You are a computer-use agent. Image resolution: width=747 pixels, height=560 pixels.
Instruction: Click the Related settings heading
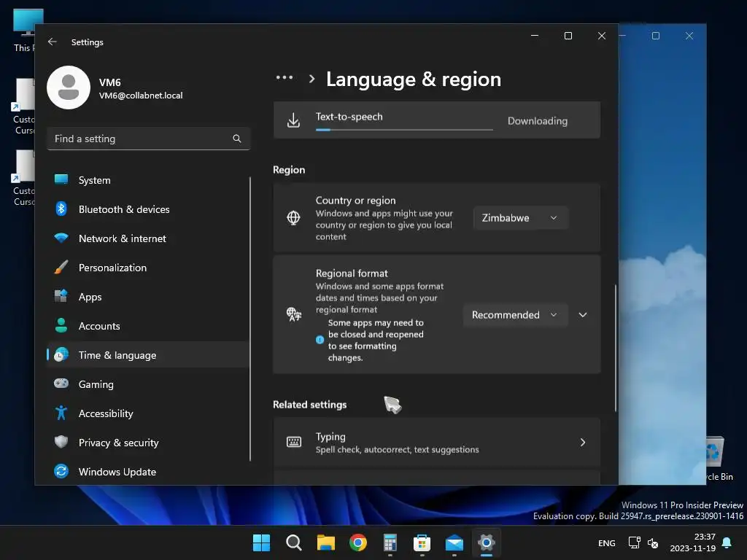(x=309, y=404)
